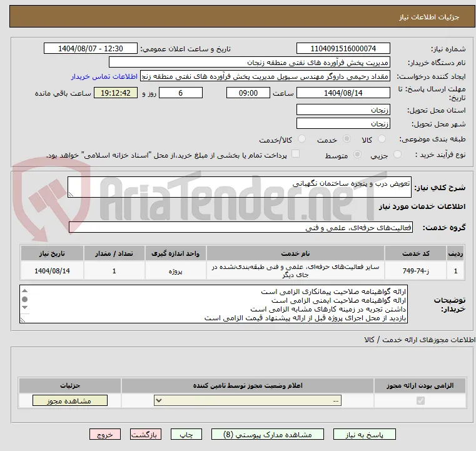Click the remaining time field 19:12:42
This screenshot has width=476, height=451.
pos(116,93)
